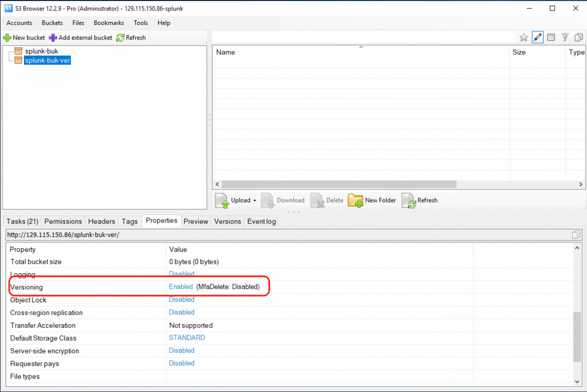The height and width of the screenshot is (392, 587).
Task: Click Server-side encryption Disabled link
Action: click(x=182, y=350)
